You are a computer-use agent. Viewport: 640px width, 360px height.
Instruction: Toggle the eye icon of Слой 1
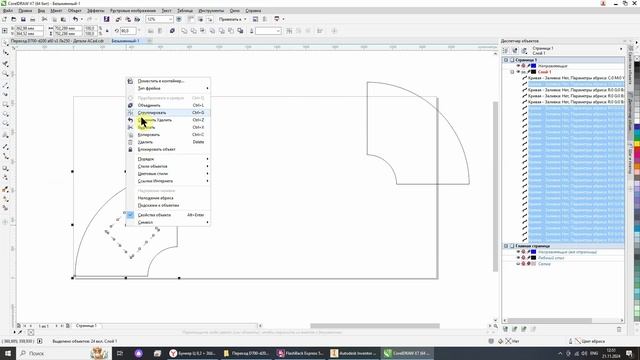click(x=518, y=72)
